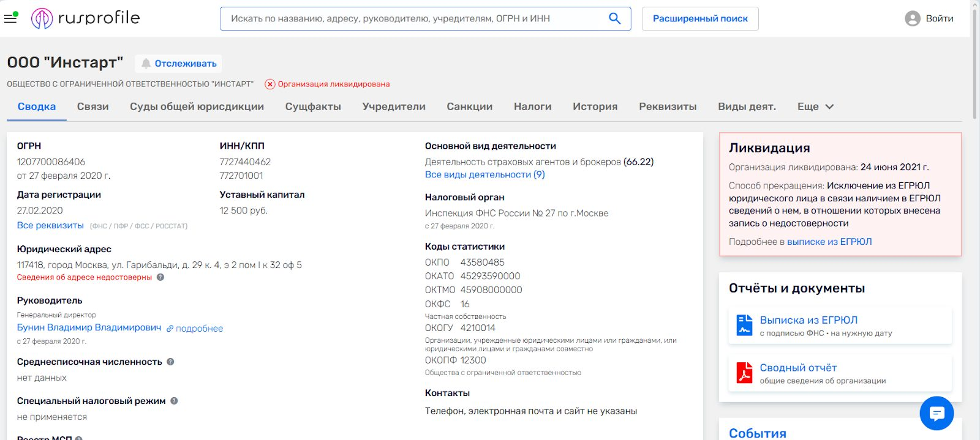Open the hamburger menu icon
980x440 pixels.
pyautogui.click(x=10, y=18)
